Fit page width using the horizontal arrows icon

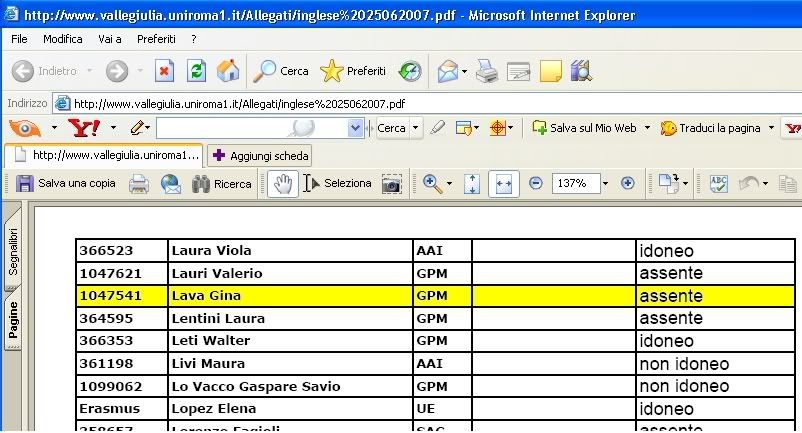[x=503, y=184]
